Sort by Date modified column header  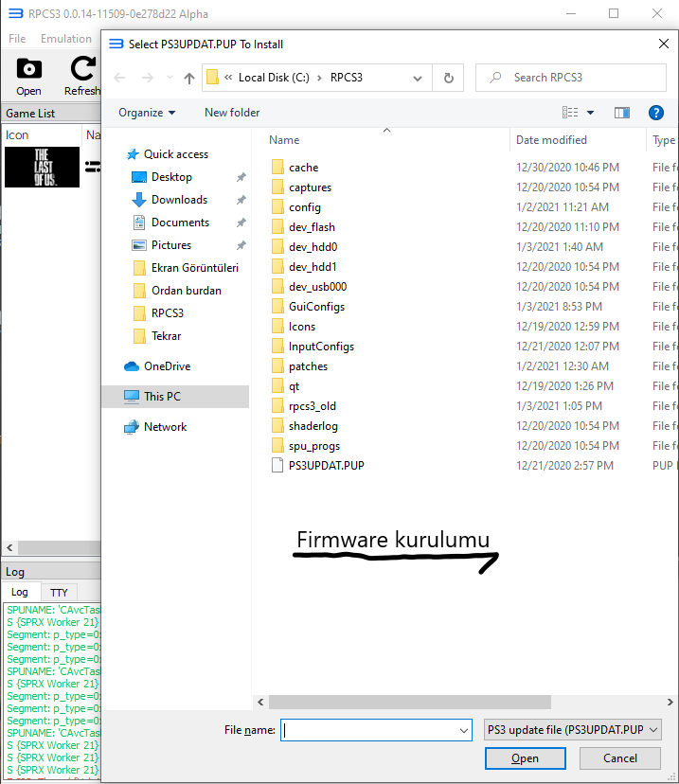coord(551,140)
